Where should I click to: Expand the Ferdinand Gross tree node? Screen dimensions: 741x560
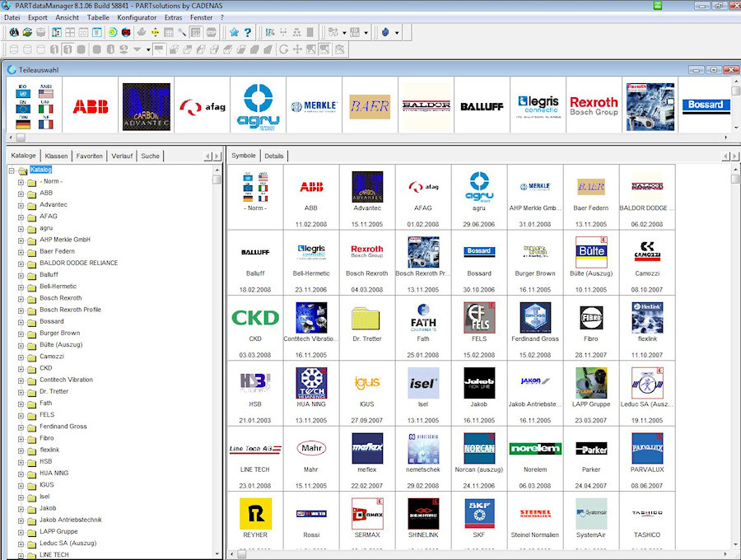[x=21, y=427]
